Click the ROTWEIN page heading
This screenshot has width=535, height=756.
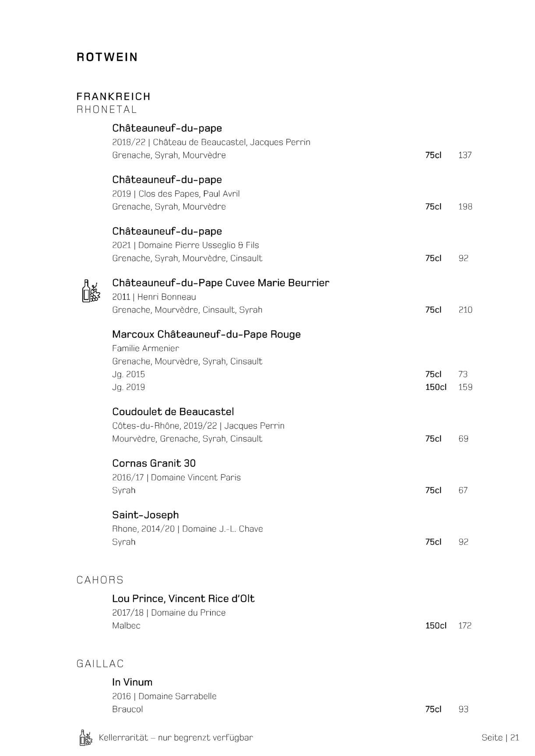point(107,57)
